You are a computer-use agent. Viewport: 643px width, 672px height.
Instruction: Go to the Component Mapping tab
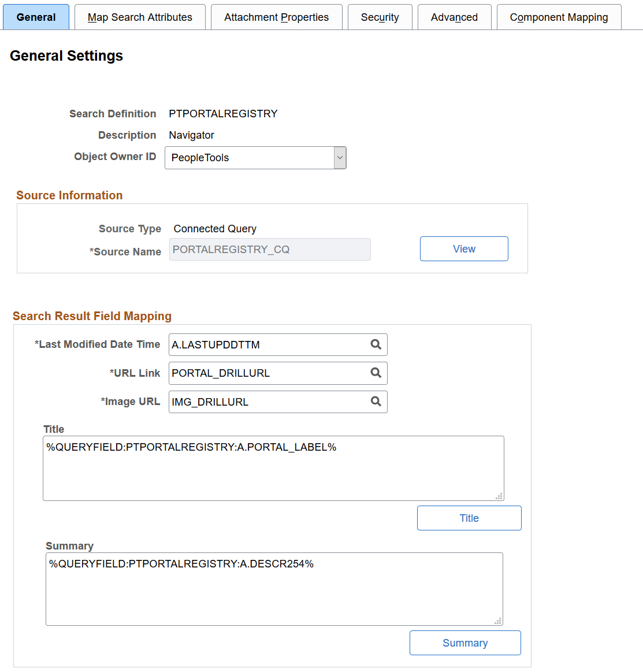coord(558,17)
